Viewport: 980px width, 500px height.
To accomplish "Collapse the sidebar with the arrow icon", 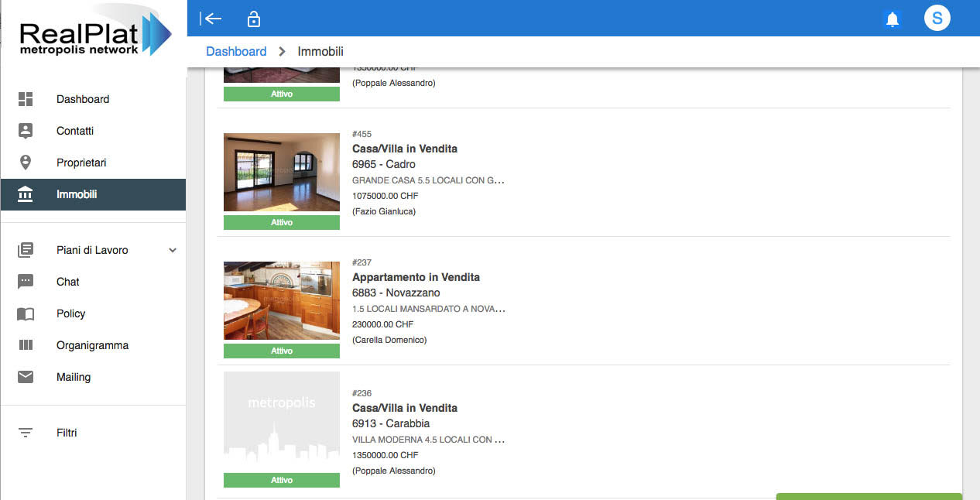I will pyautogui.click(x=211, y=19).
